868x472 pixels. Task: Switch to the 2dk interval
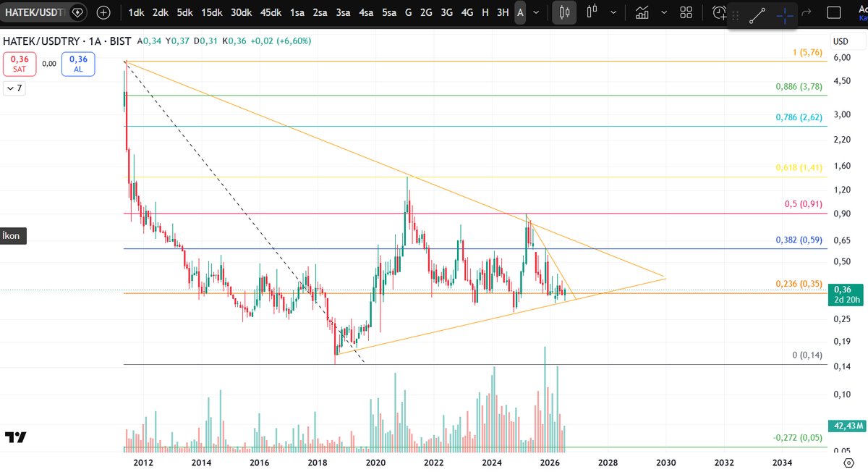[x=161, y=12]
